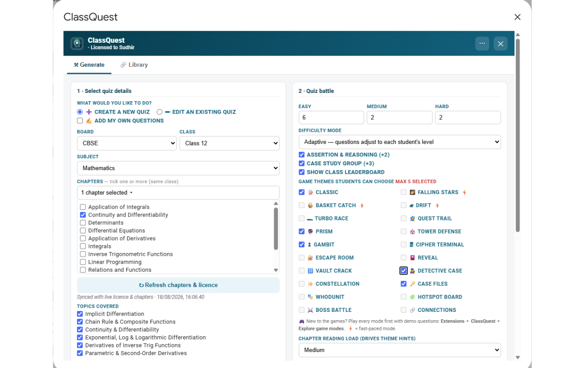
Task: Click the Turbo Race theme icon
Action: (x=310, y=218)
